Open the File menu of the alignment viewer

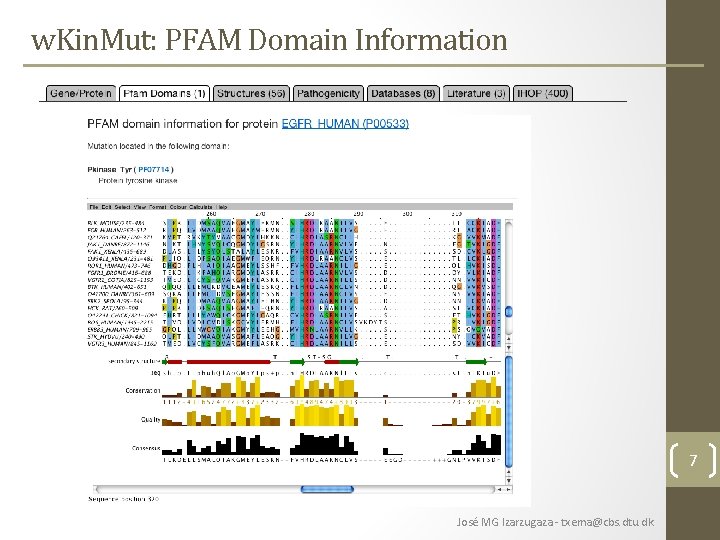[x=94, y=207]
